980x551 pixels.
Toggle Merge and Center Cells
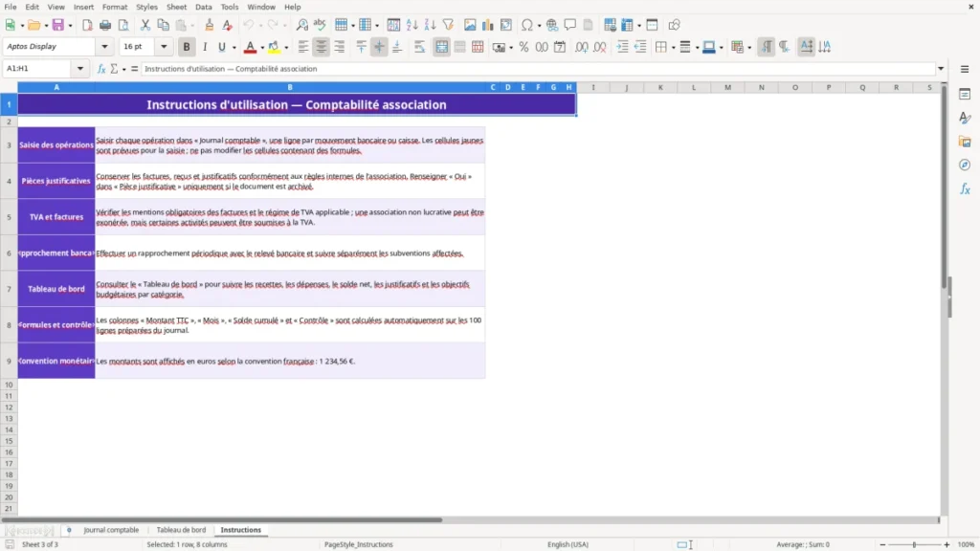(441, 47)
